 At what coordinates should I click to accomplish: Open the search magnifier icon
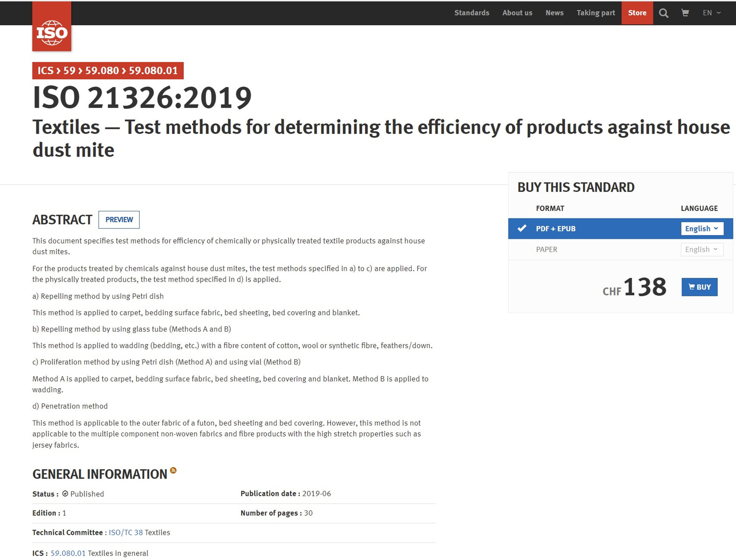click(663, 13)
